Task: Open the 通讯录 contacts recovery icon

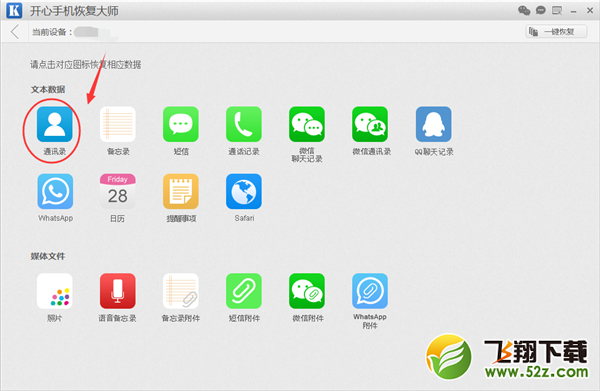Action: pos(55,124)
